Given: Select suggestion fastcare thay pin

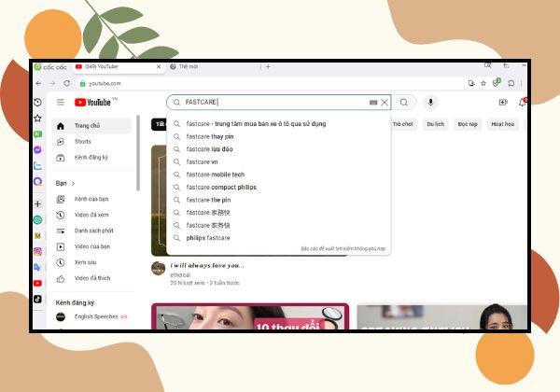Looking at the screenshot, I should (278, 137).
